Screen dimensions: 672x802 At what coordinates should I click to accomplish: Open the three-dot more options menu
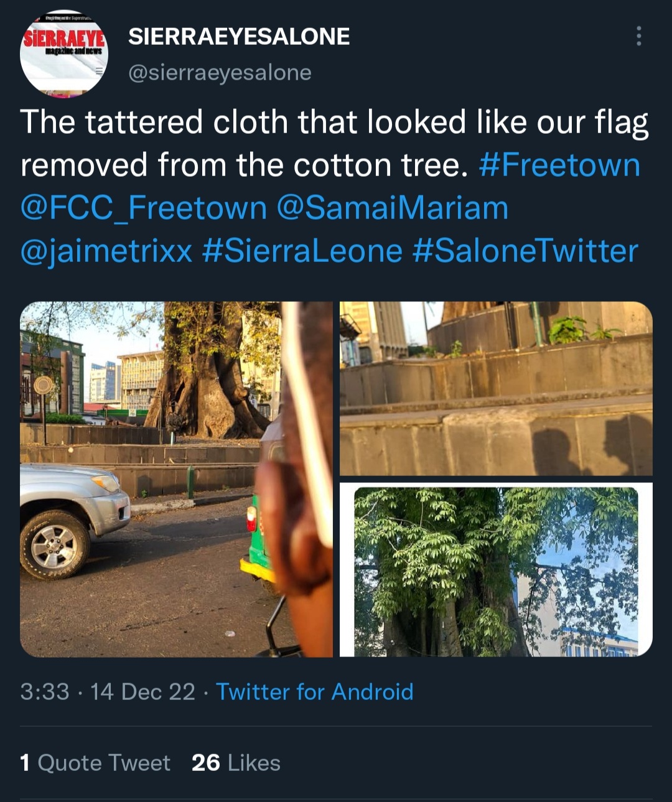(x=638, y=37)
